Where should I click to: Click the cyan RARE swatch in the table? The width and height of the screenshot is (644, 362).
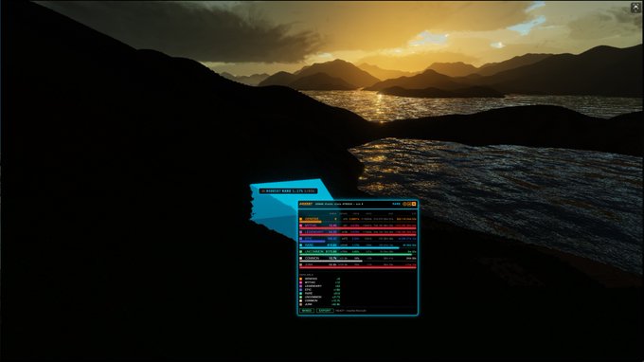[300, 245]
